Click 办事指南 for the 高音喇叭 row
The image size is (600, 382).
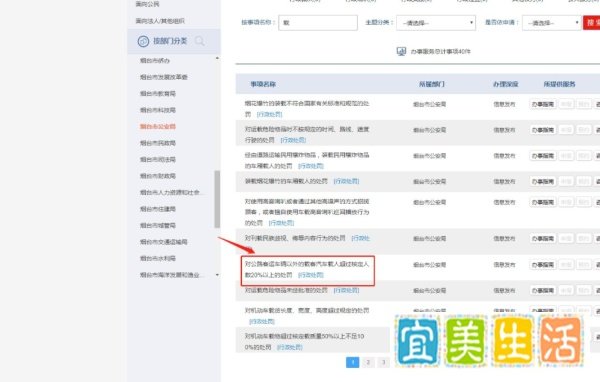[543, 202]
